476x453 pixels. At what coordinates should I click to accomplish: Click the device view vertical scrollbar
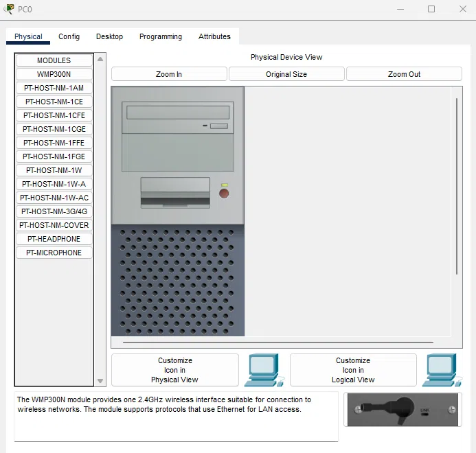(457, 185)
